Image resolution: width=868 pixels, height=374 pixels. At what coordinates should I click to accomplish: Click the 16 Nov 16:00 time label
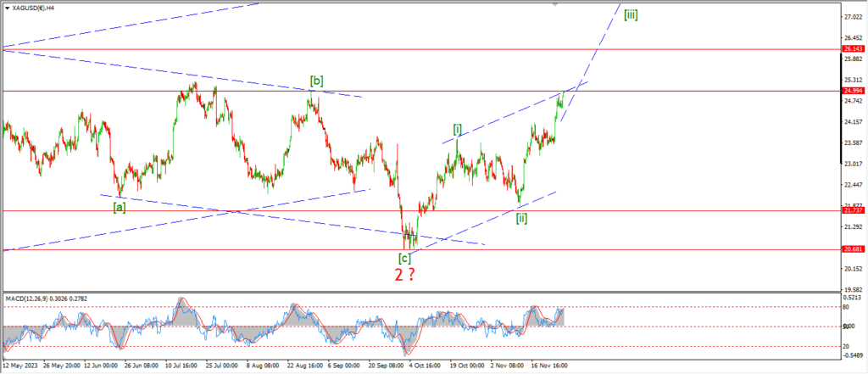click(548, 366)
